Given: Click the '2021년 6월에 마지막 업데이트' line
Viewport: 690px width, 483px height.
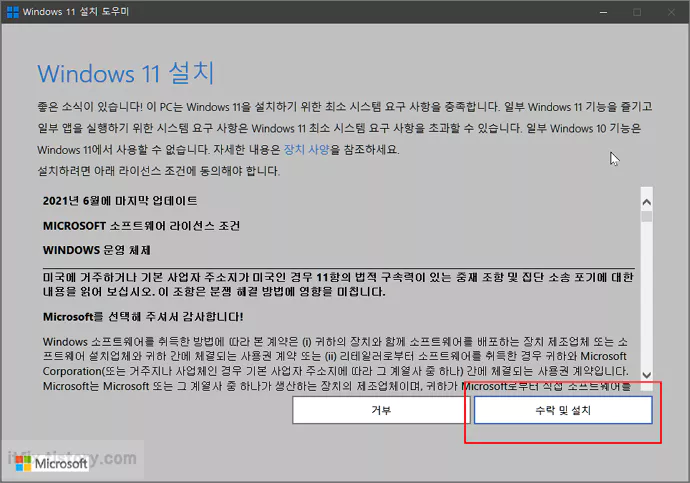Looking at the screenshot, I should tap(120, 201).
